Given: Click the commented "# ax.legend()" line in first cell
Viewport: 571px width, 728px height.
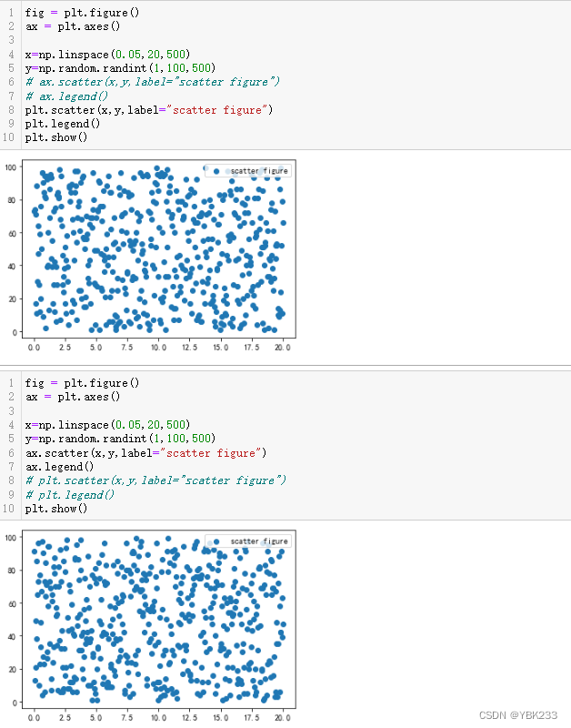Looking at the screenshot, I should pos(66,96).
